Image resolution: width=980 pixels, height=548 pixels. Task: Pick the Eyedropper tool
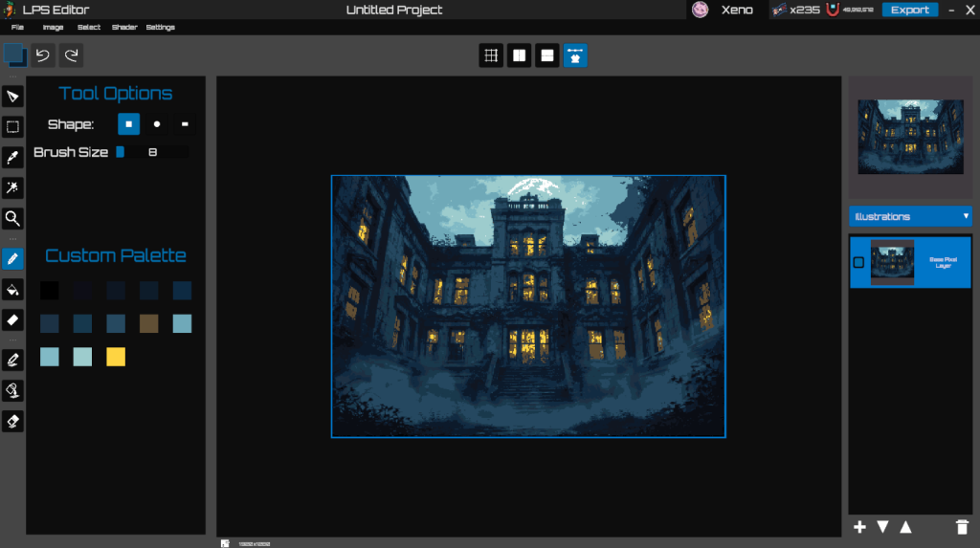tap(12, 158)
